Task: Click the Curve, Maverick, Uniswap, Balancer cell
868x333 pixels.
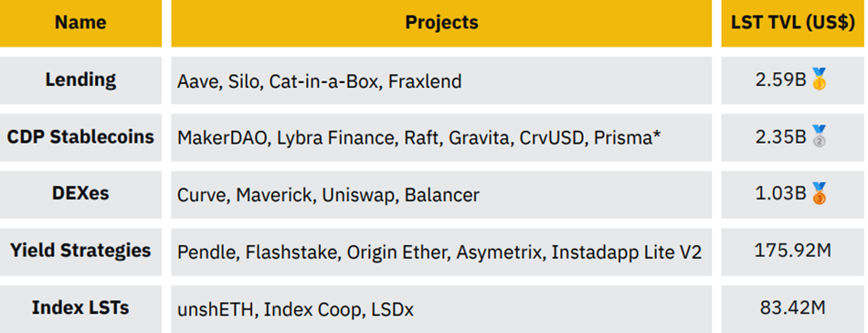Action: click(x=441, y=195)
